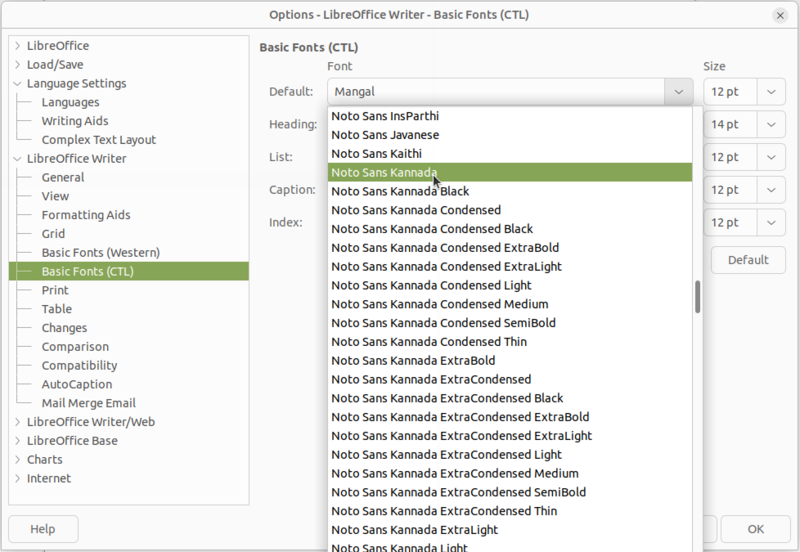Select Noto Sans Kannada ExtraCondensed font
This screenshot has width=800, height=552.
pos(510,380)
